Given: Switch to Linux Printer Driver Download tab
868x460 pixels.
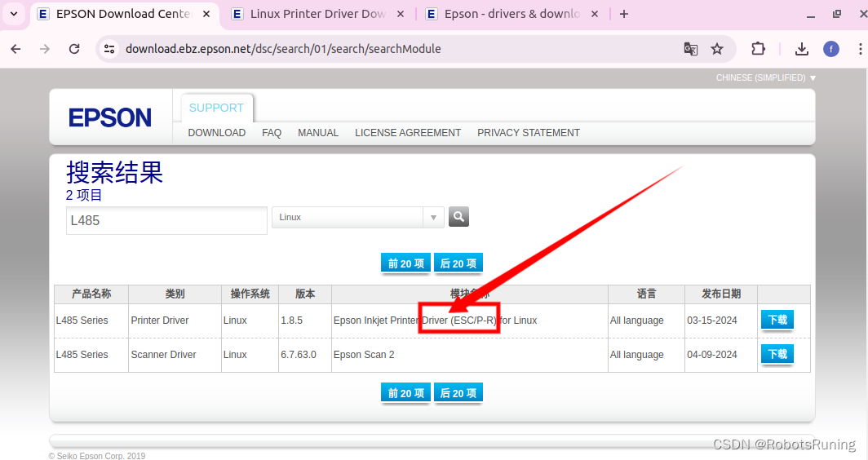Looking at the screenshot, I should [318, 14].
